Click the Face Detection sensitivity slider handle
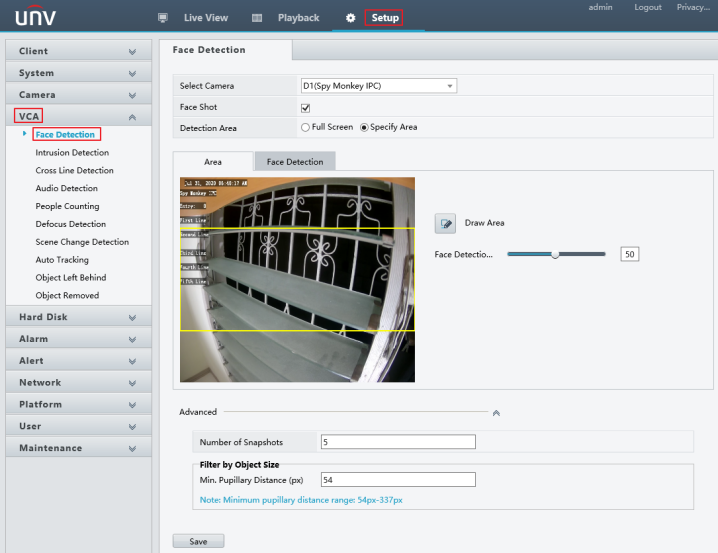 coord(555,254)
